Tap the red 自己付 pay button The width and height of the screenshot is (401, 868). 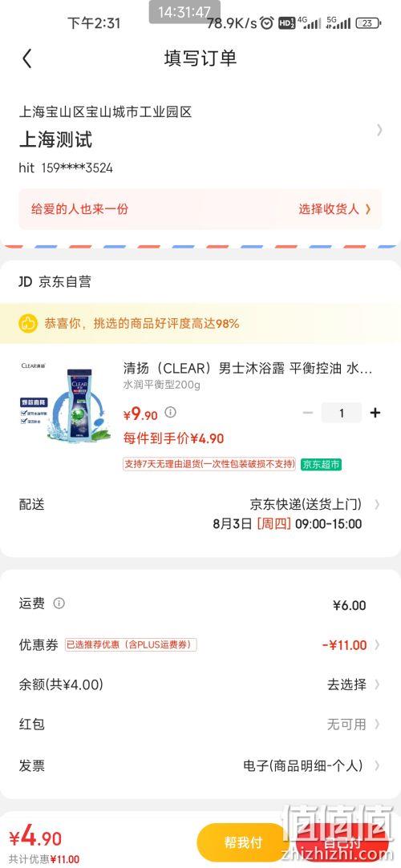tap(341, 843)
